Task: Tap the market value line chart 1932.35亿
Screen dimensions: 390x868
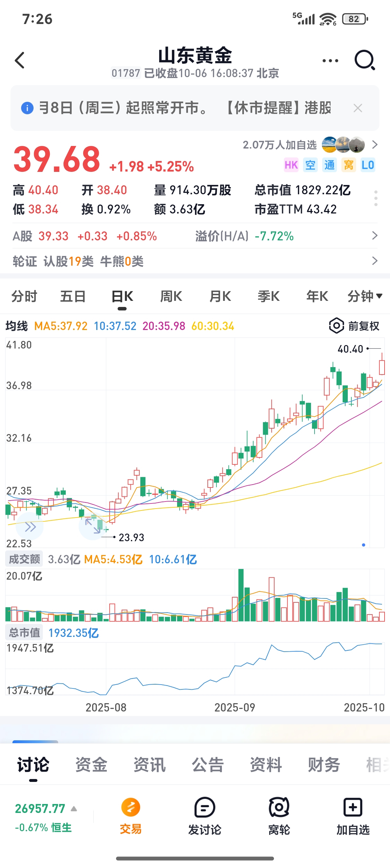Action: pyautogui.click(x=195, y=669)
